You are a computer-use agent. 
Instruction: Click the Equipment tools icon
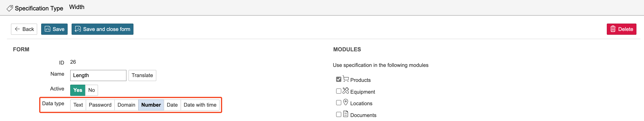coord(346,91)
